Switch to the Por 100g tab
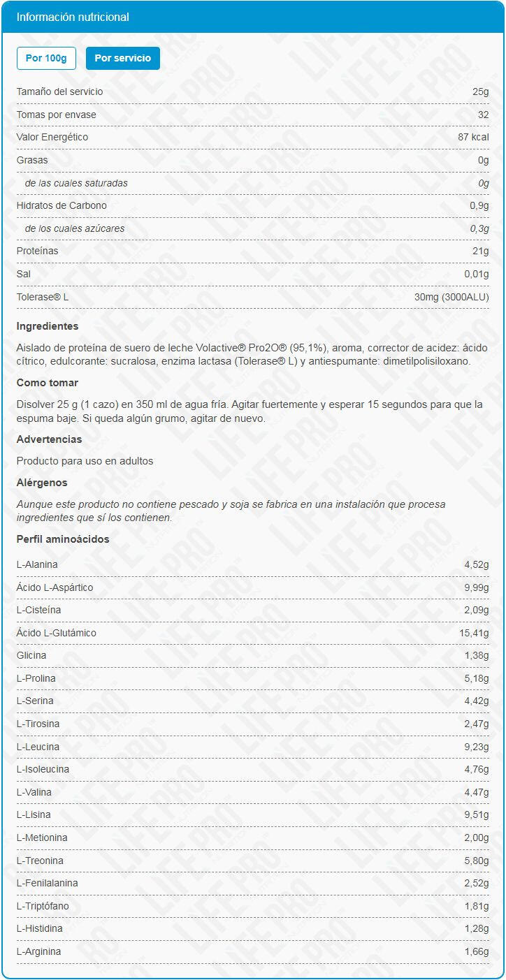506x980 pixels. coord(46,58)
